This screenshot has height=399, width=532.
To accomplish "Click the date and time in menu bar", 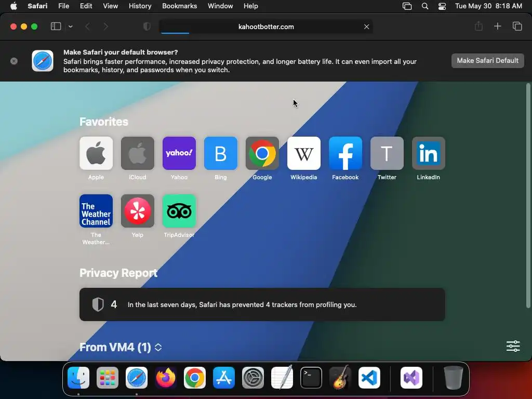I will pos(488,6).
